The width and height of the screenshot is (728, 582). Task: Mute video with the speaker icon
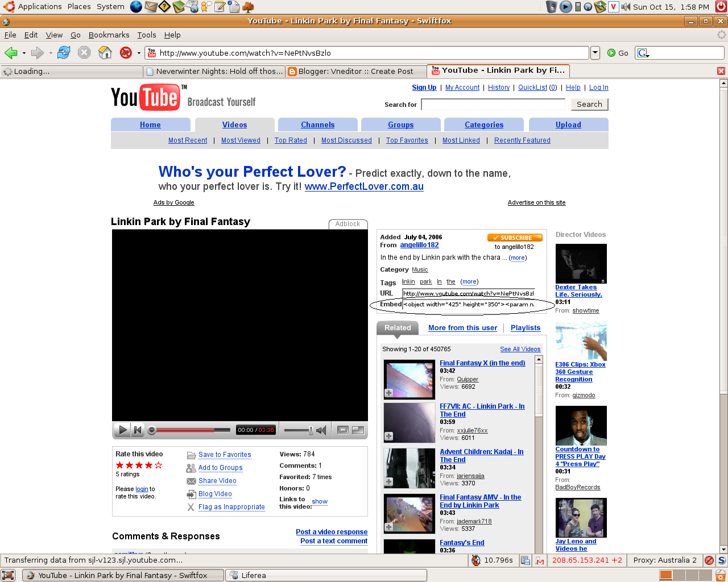click(x=321, y=430)
